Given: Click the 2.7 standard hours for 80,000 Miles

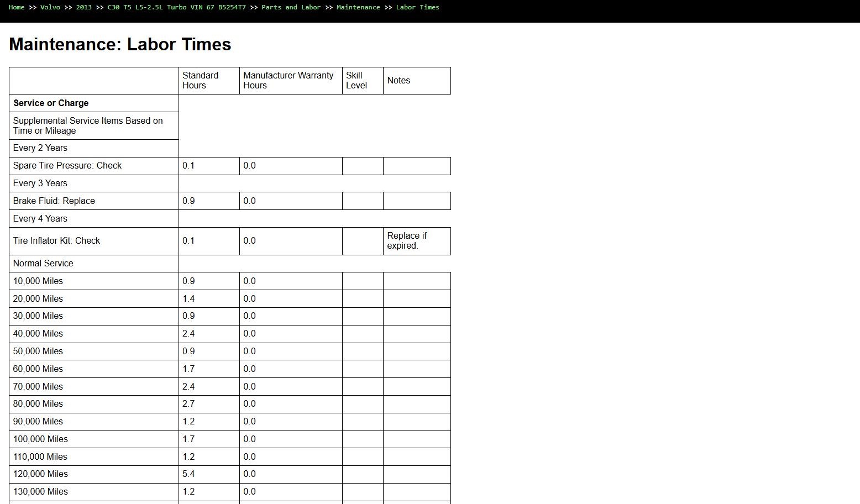Looking at the screenshot, I should click(x=209, y=404).
